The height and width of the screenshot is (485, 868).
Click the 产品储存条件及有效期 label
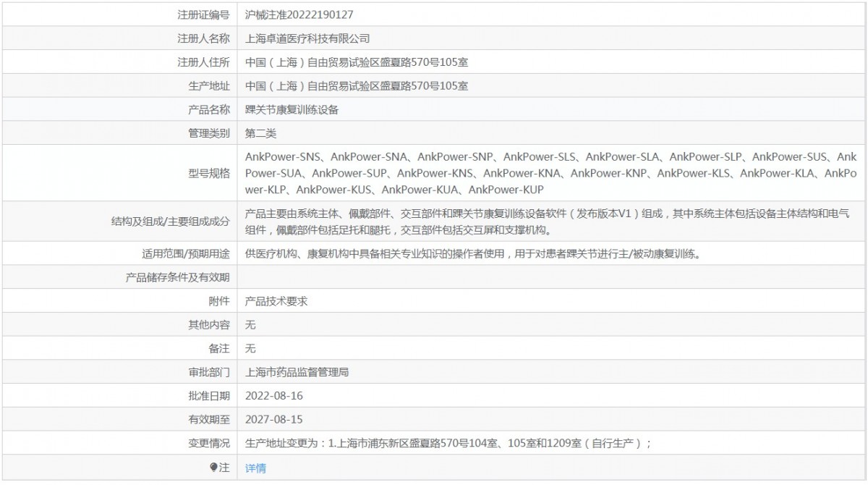(x=178, y=278)
